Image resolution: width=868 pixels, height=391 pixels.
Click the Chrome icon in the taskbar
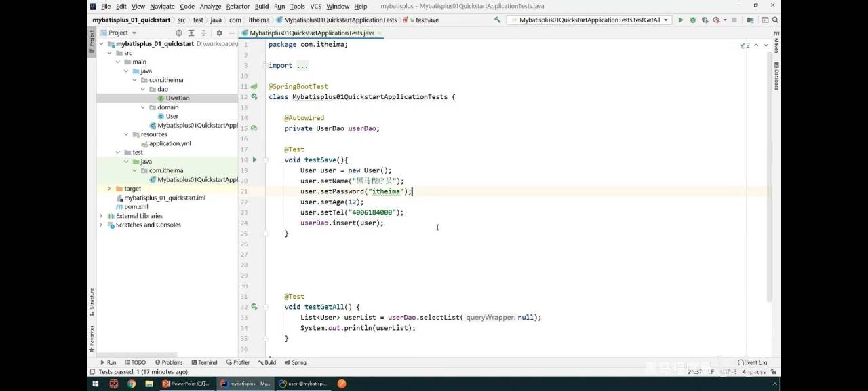click(x=132, y=384)
